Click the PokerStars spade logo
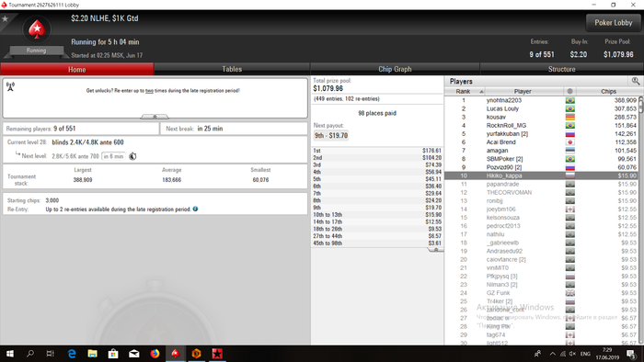The width and height of the screenshot is (644, 362). tap(37, 29)
